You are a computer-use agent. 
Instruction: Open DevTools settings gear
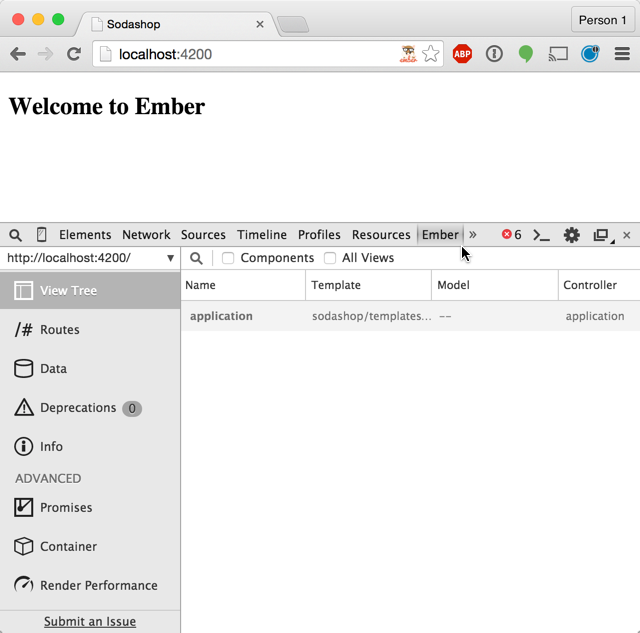(571, 235)
